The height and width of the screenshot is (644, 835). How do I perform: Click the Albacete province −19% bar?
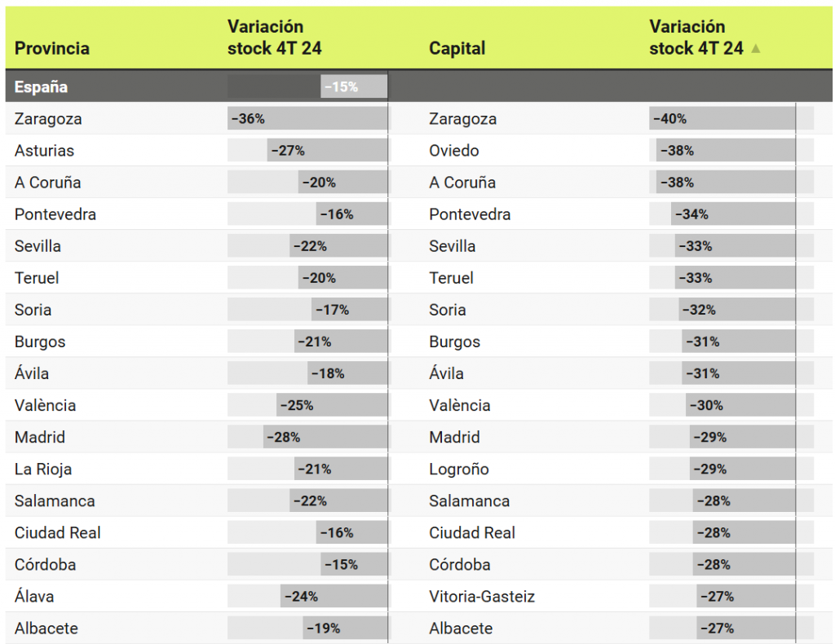click(x=345, y=628)
